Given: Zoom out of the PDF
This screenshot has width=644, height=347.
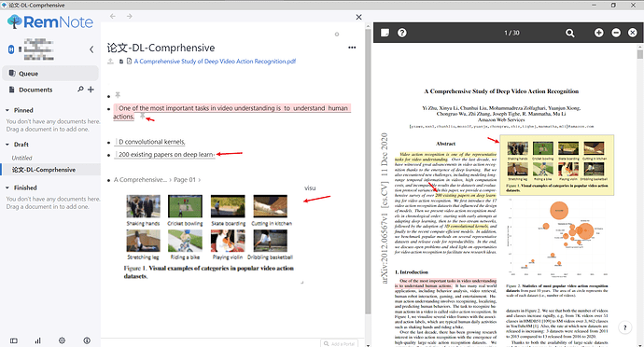Looking at the screenshot, I should coord(616,33).
